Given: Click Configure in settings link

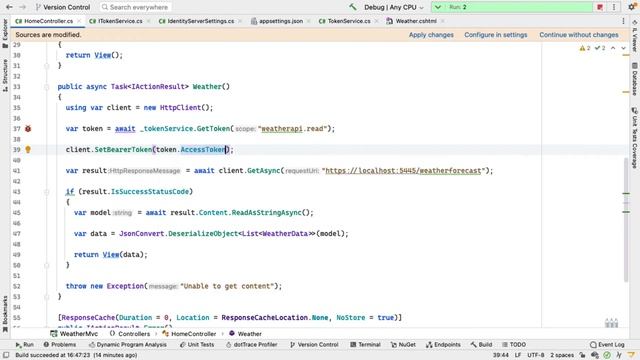Looking at the screenshot, I should pos(496,35).
